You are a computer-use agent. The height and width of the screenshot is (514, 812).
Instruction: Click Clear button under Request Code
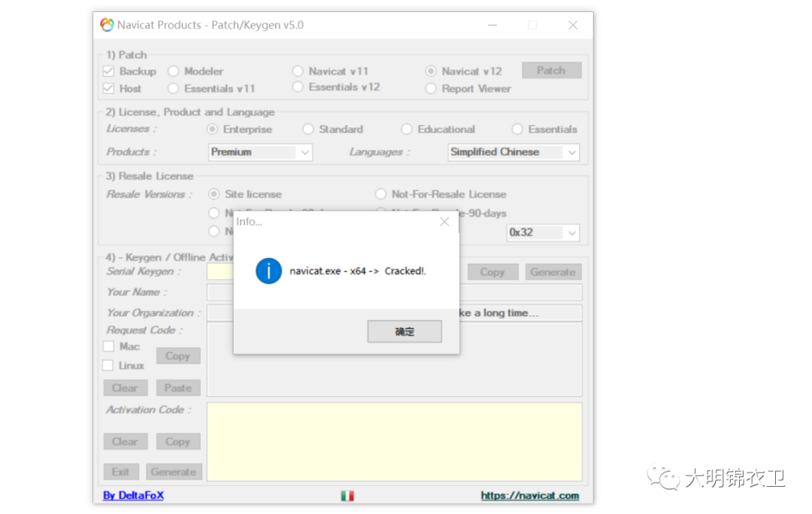coord(126,388)
